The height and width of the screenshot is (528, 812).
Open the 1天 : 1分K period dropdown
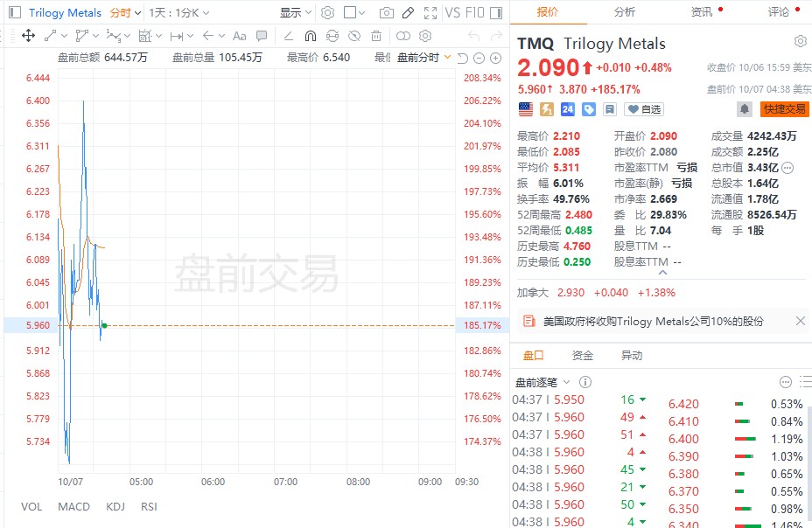coord(179,12)
